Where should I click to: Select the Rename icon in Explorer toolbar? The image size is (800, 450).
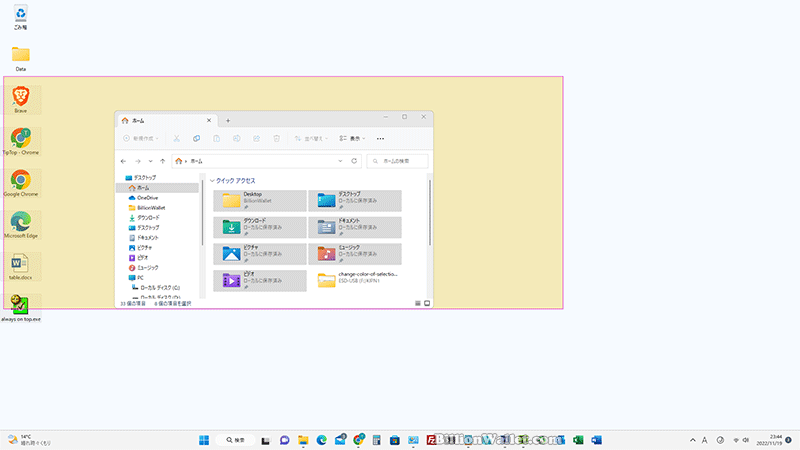point(237,138)
